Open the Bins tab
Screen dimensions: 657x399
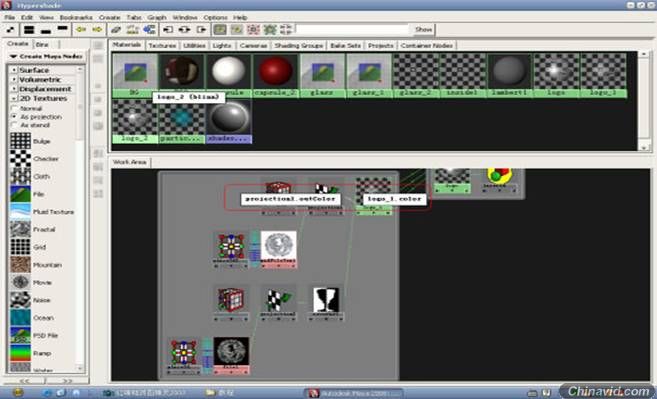coord(42,44)
